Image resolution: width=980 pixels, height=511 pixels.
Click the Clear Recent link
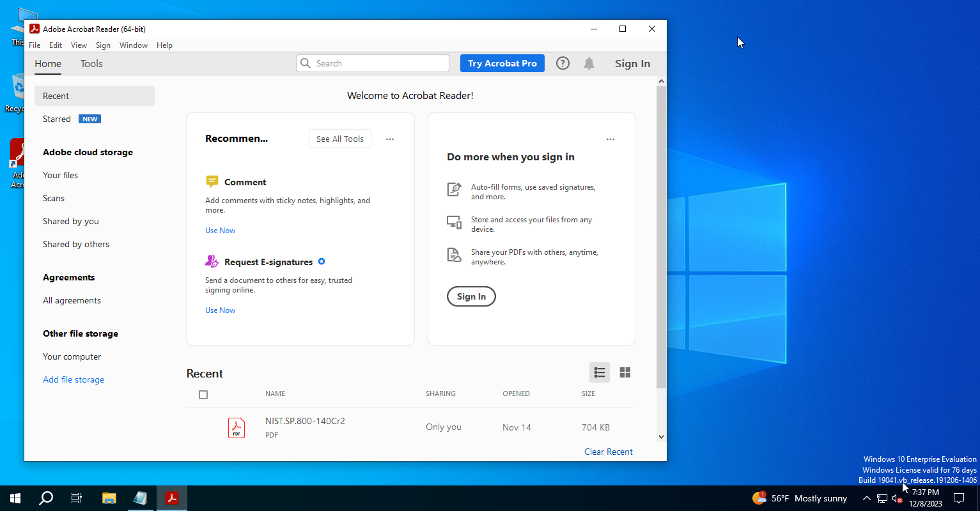coord(609,452)
